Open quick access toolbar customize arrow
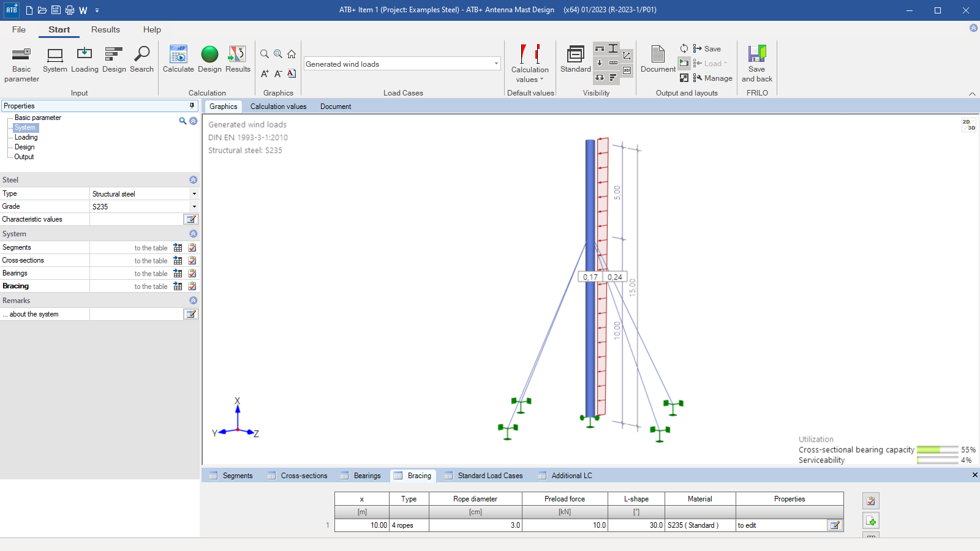This screenshot has width=980, height=551. click(97, 10)
